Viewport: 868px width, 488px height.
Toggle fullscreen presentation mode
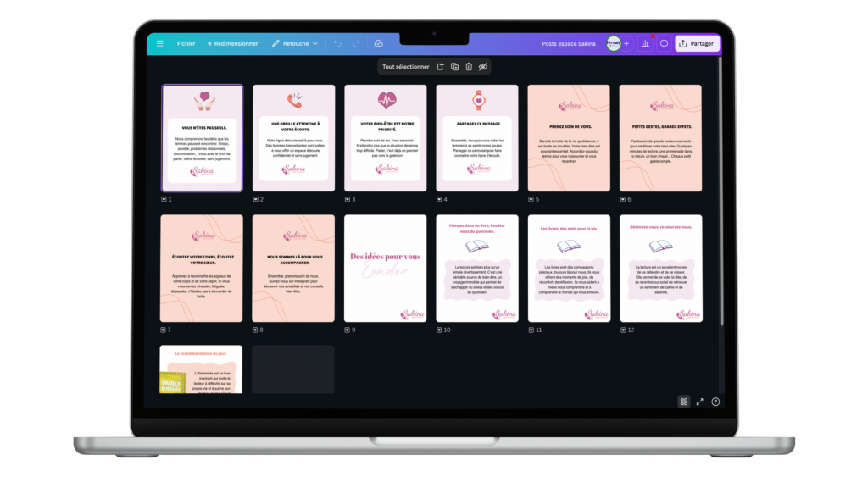[700, 402]
